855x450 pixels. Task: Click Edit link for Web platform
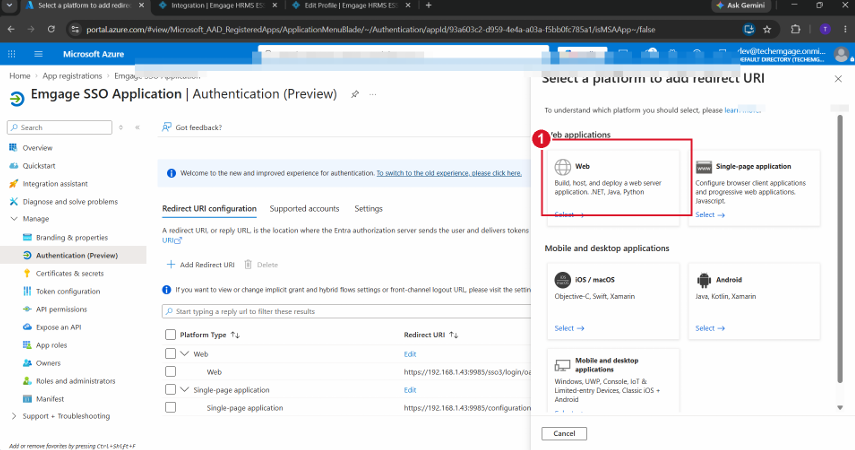click(x=410, y=354)
